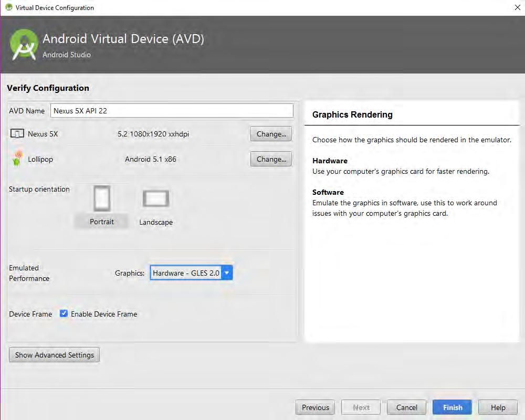Select Landscape startup orientation
This screenshot has height=420, width=525.
[x=156, y=208]
